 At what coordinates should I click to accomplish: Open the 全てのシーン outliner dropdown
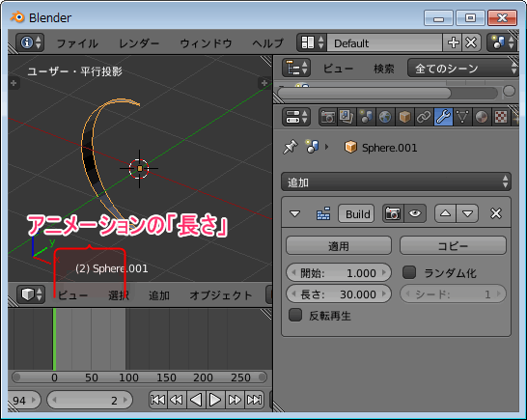coord(462,69)
